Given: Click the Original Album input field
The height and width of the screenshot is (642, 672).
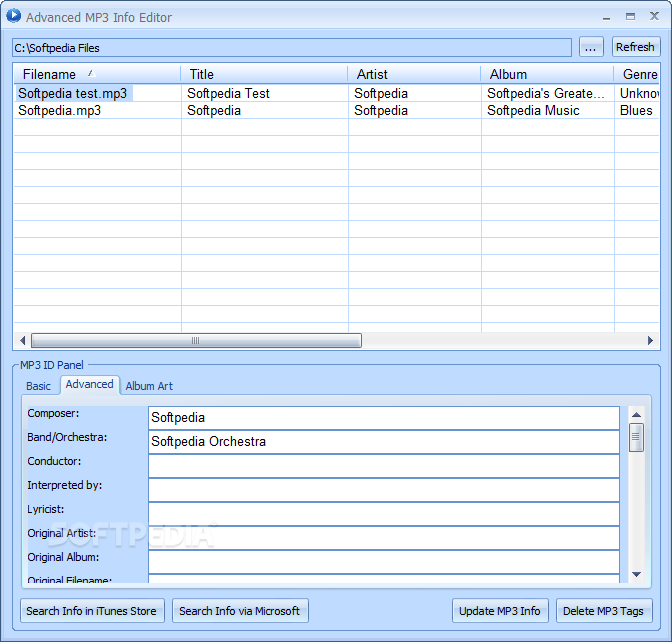Looking at the screenshot, I should (384, 562).
